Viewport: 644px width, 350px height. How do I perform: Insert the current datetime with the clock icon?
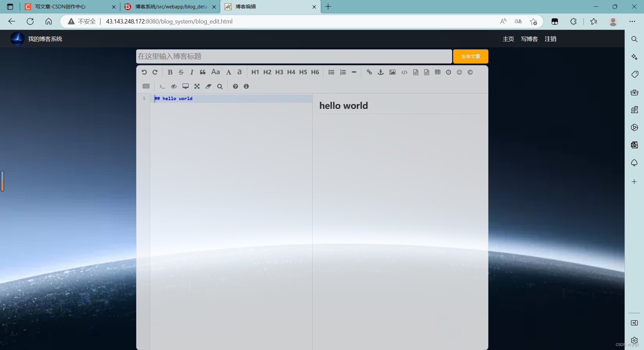pyautogui.click(x=448, y=72)
